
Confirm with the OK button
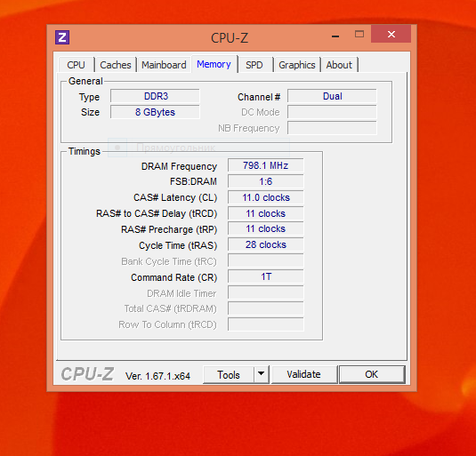click(x=372, y=374)
